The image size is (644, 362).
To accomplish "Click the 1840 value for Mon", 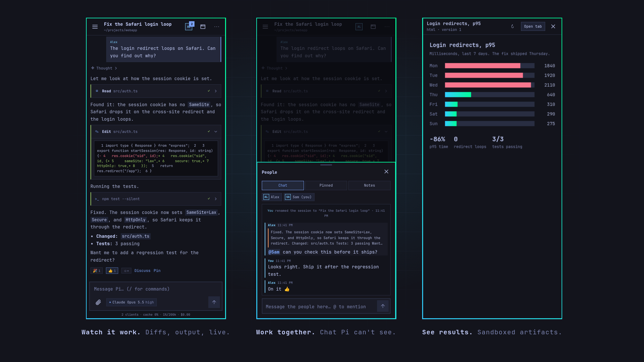I will (x=550, y=66).
